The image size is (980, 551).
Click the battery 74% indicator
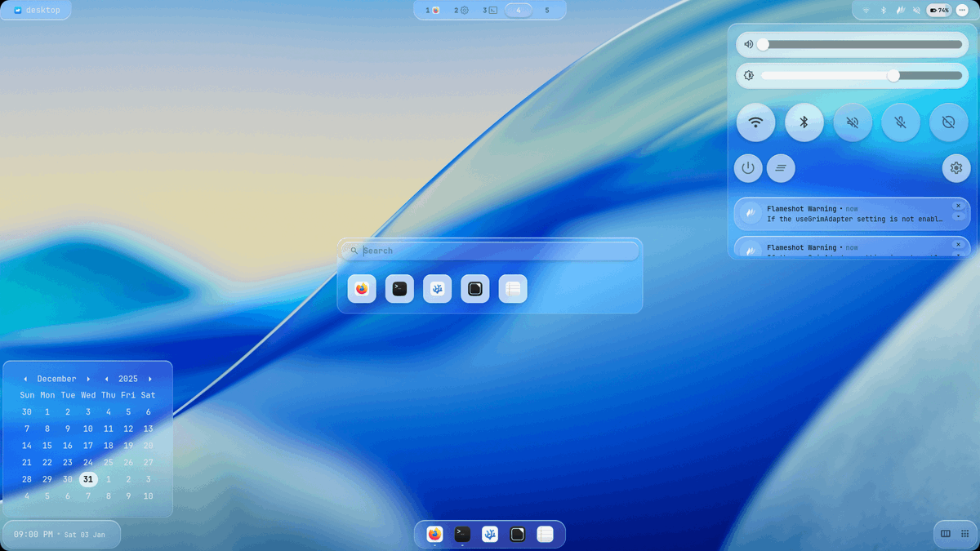939,11
